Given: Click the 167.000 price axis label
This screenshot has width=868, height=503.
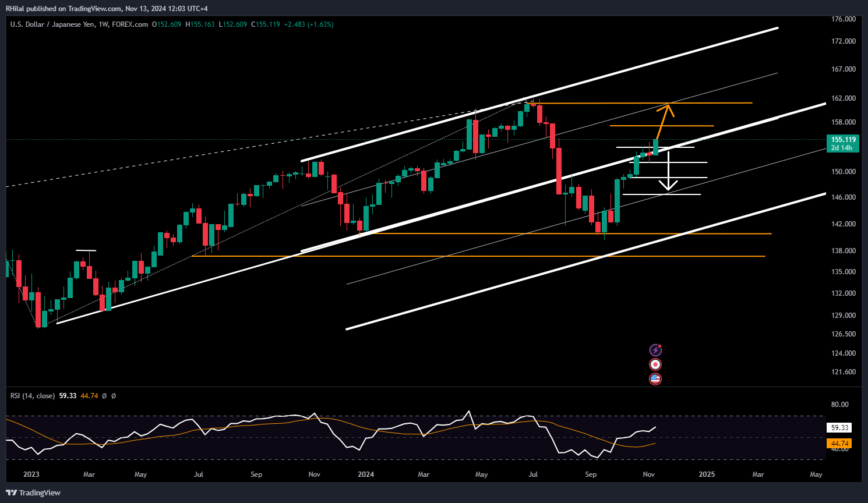Looking at the screenshot, I should click(x=843, y=69).
